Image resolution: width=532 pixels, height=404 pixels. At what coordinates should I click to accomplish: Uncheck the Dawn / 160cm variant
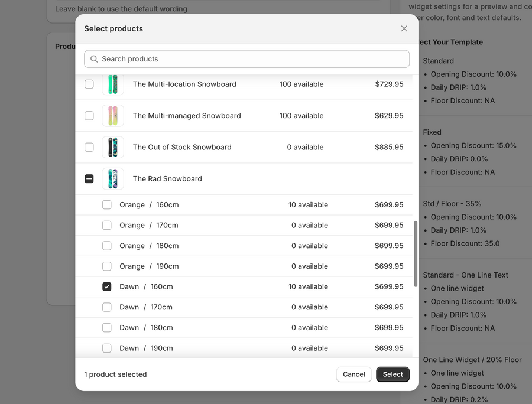coord(107,286)
